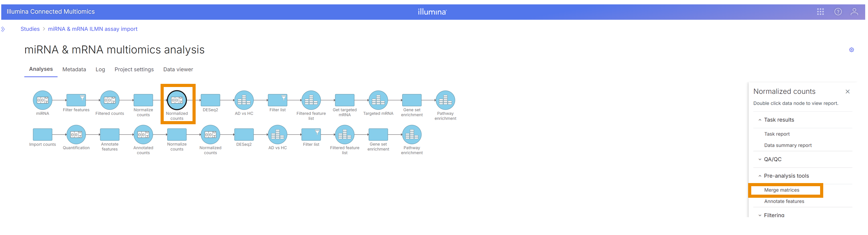
Task: Open the user account icon
Action: coord(854,12)
